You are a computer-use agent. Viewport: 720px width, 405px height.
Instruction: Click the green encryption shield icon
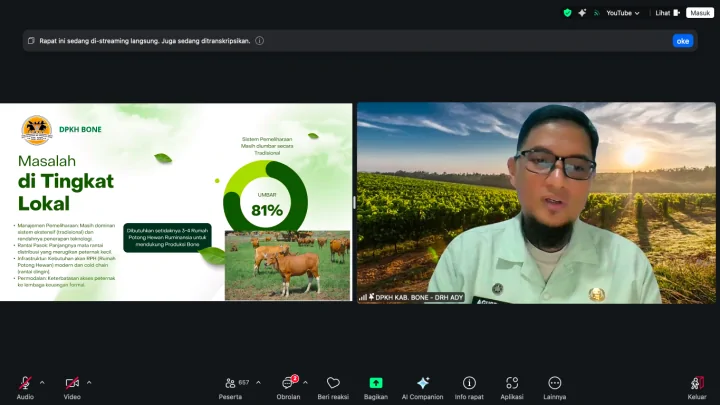click(x=567, y=13)
